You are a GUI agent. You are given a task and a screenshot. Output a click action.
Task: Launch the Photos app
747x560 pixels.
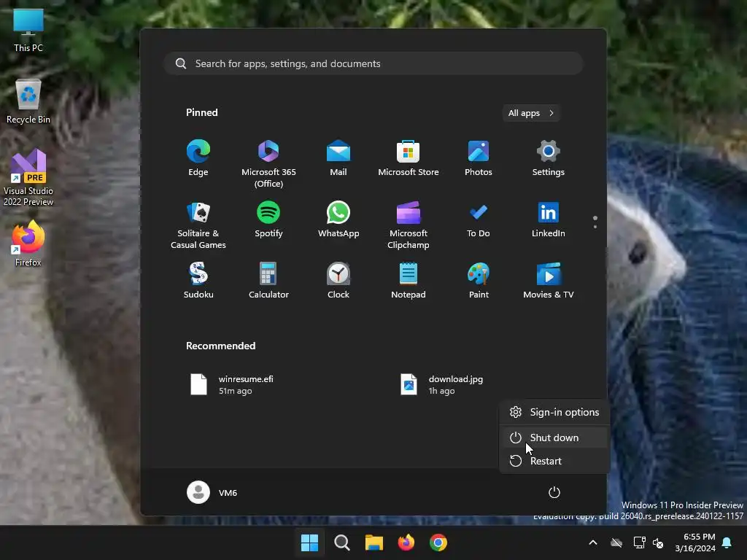tap(479, 158)
